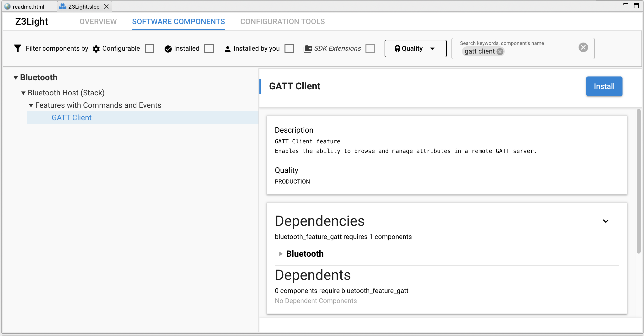Image resolution: width=644 pixels, height=336 pixels.
Task: Click the Installed by you person icon
Action: (227, 49)
